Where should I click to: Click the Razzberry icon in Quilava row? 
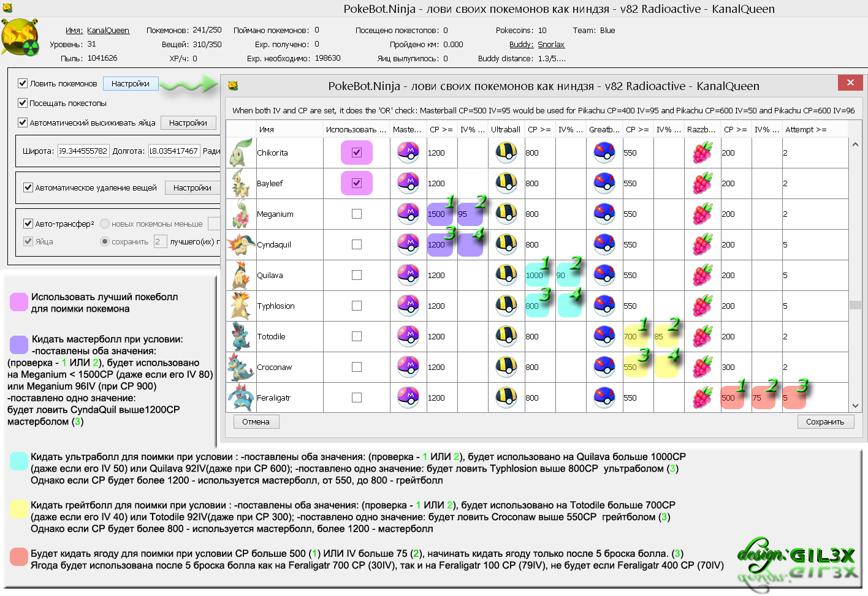[702, 275]
